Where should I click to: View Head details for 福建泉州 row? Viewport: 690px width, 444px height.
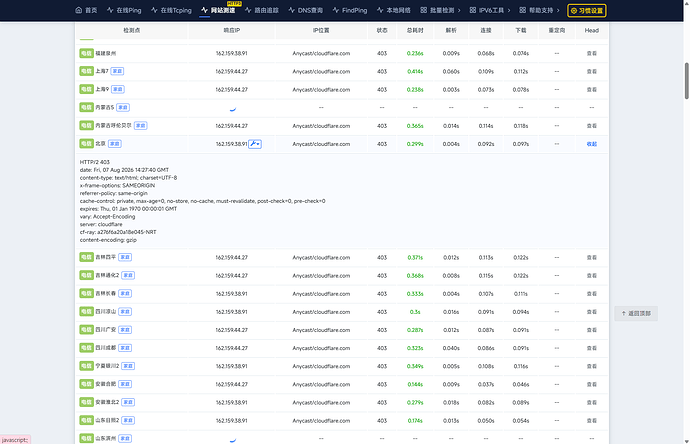(591, 53)
